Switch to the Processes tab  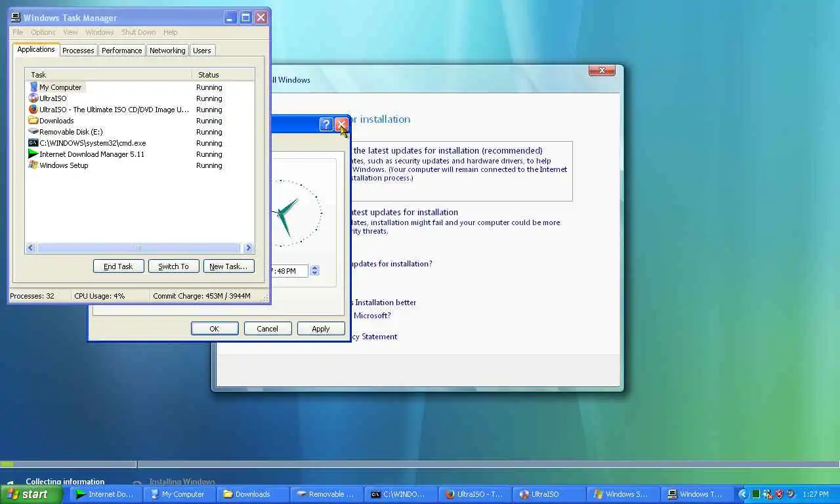pyautogui.click(x=78, y=51)
